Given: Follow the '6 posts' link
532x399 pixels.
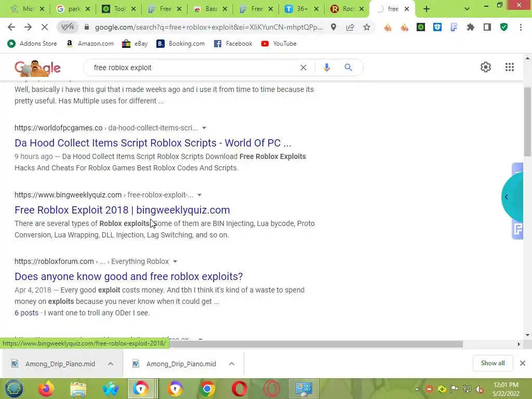Looking at the screenshot, I should 26,313.
